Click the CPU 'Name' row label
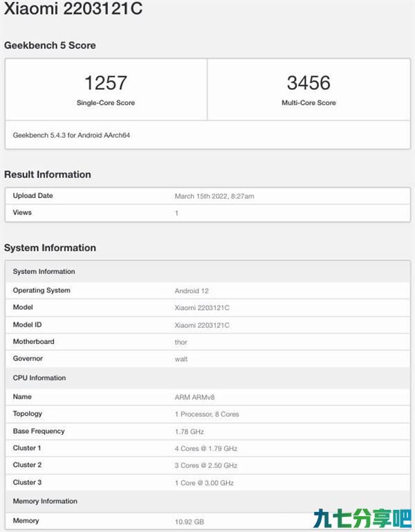The width and height of the screenshot is (415, 532). [22, 396]
